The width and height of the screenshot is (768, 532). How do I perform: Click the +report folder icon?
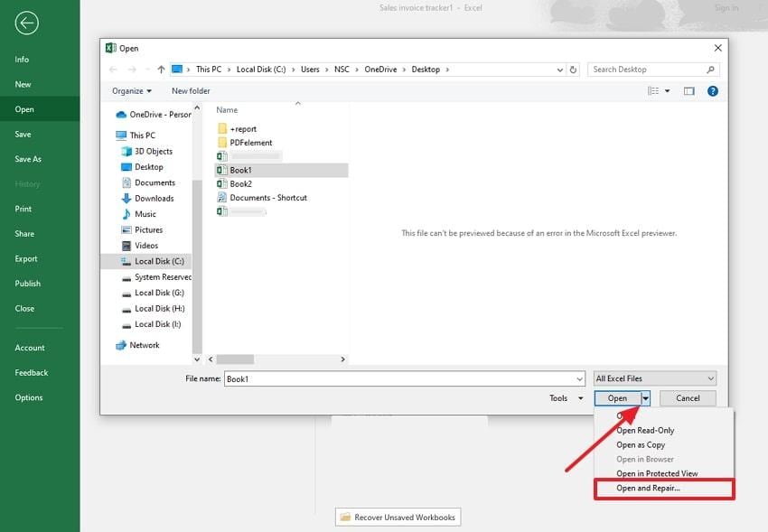click(222, 129)
